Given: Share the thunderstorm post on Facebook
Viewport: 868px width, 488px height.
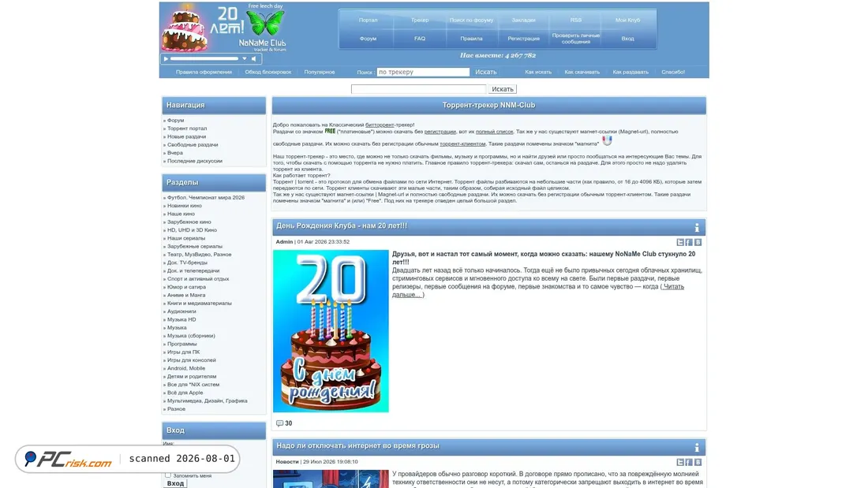Looking at the screenshot, I should [689, 462].
